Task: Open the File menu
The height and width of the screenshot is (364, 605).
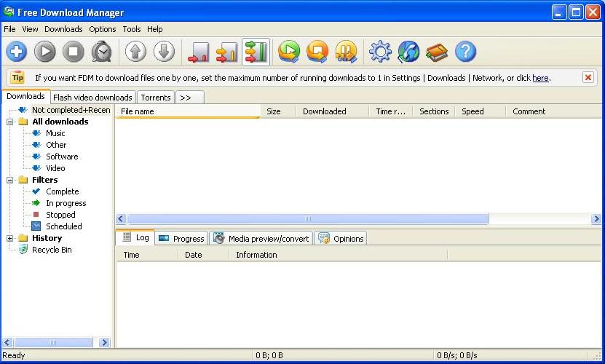Action: 9,29
